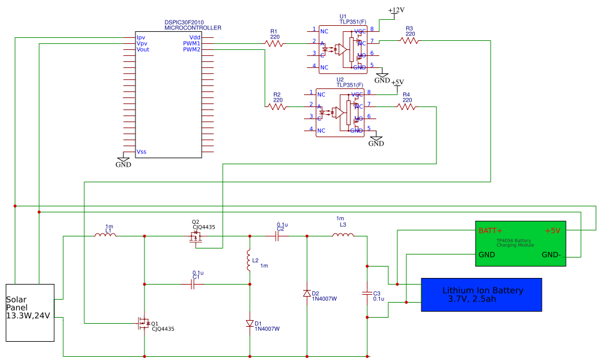The height and width of the screenshot is (364, 602).
Task: Click the NC pin 1 of U2
Action: pos(321,94)
